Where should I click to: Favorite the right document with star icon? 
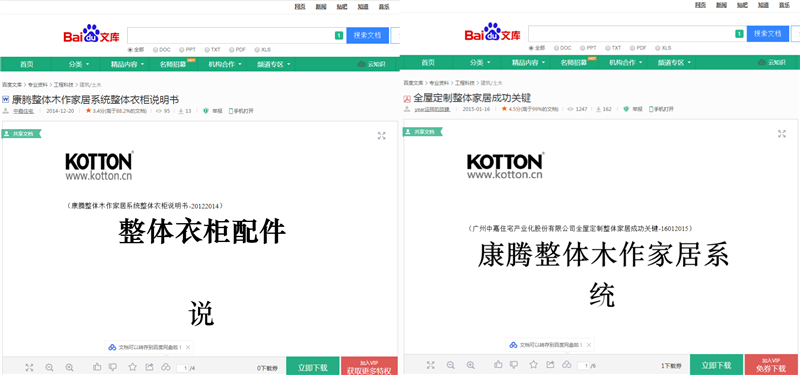click(x=534, y=364)
